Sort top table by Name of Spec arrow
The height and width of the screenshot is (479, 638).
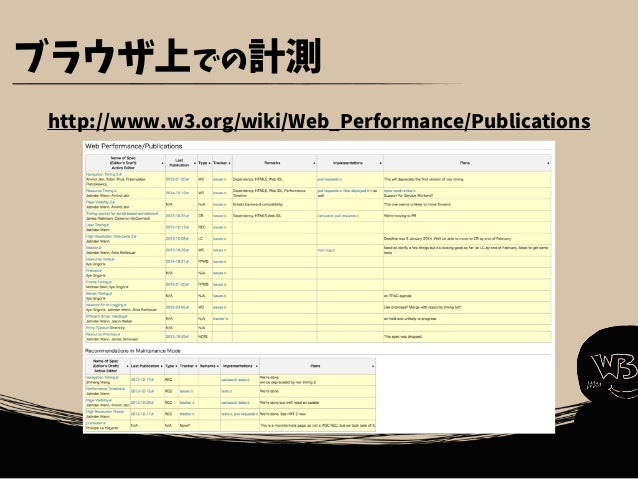coord(162,164)
